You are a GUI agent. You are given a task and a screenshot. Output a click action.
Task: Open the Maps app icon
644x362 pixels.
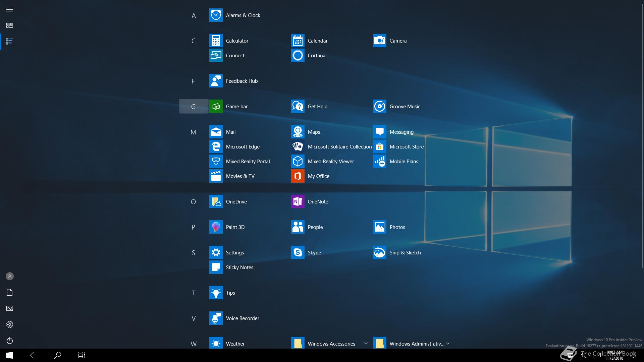pyautogui.click(x=298, y=132)
